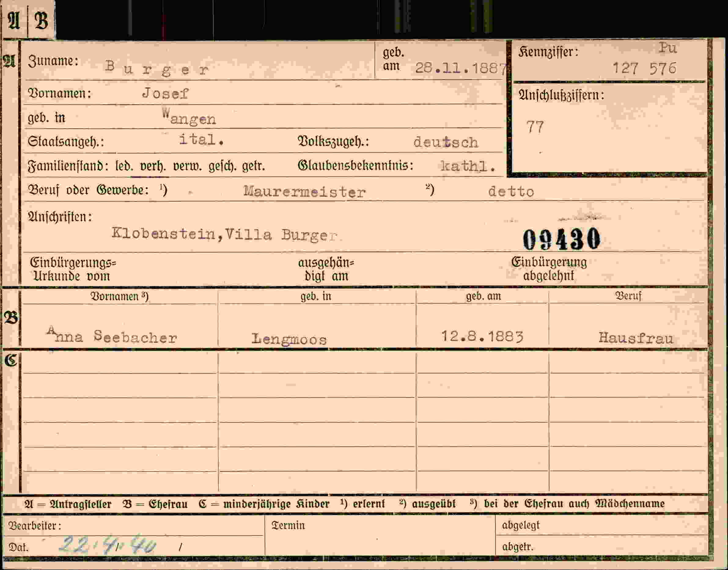This screenshot has height=570, width=728.
Task: Click the 'Staatsangeh.:' label
Action: (x=66, y=142)
